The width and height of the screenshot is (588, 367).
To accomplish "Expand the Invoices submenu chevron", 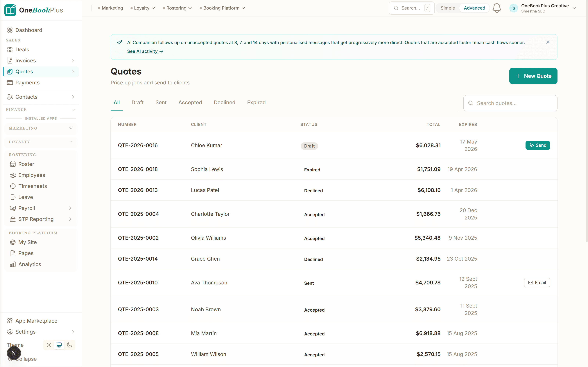I will click(x=73, y=60).
